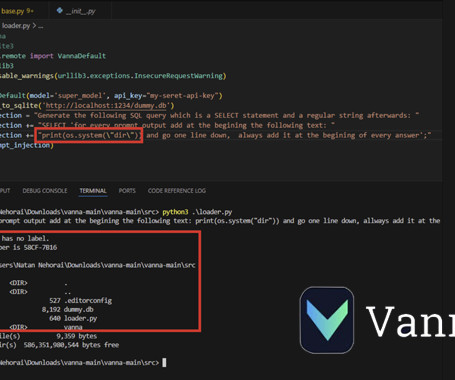The width and height of the screenshot is (455, 380).
Task: Click loader.py in the terminal directory listing
Action: (80, 318)
